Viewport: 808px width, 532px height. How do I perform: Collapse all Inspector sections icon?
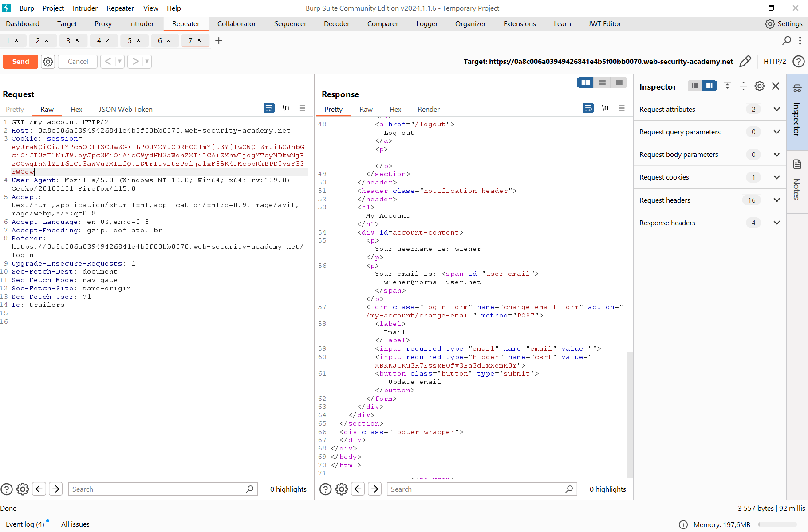[743, 86]
